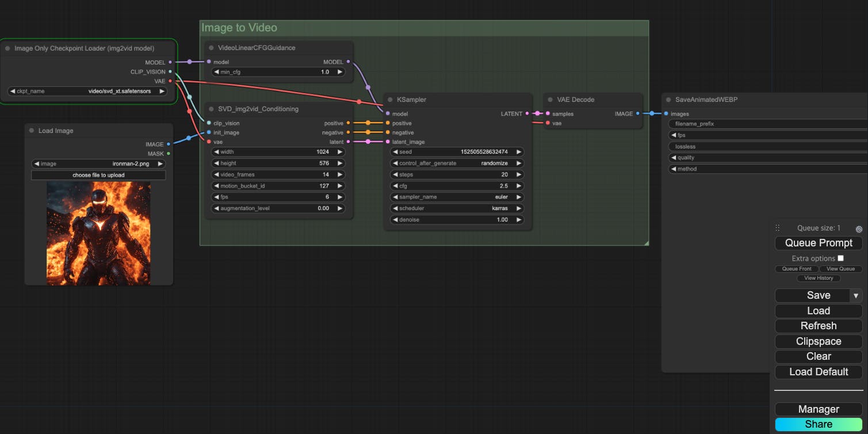Enable the Extra options checkbox
The image size is (868, 434).
tap(840, 258)
